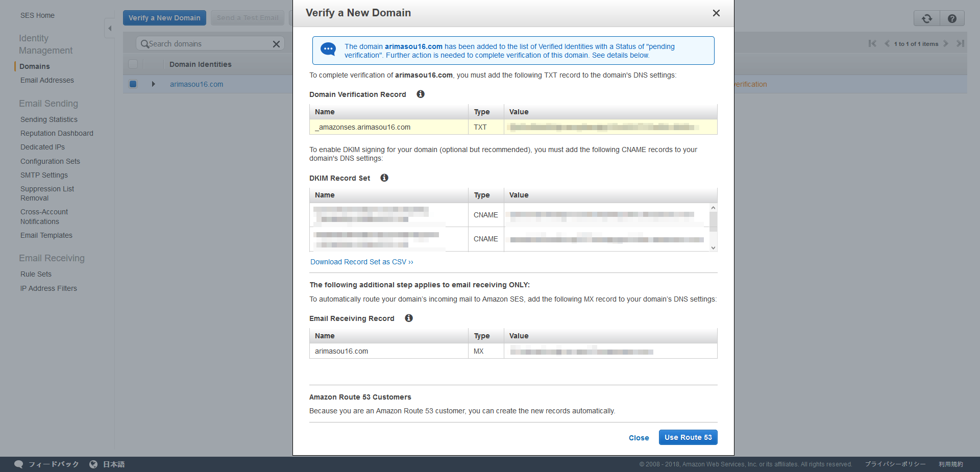Image resolution: width=980 pixels, height=472 pixels.
Task: Click DKIM records scrollbar up arrow
Action: (x=713, y=208)
